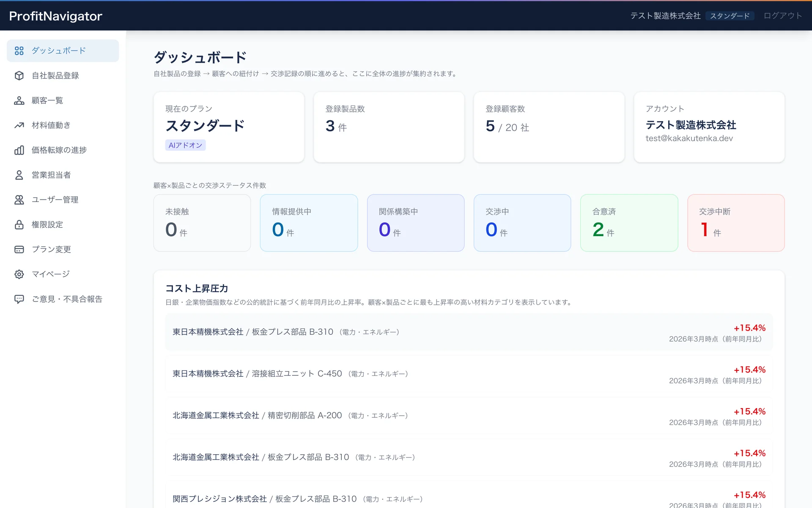The height and width of the screenshot is (508, 812).
Task: Click the 情報提供中 status card
Action: [x=309, y=223]
